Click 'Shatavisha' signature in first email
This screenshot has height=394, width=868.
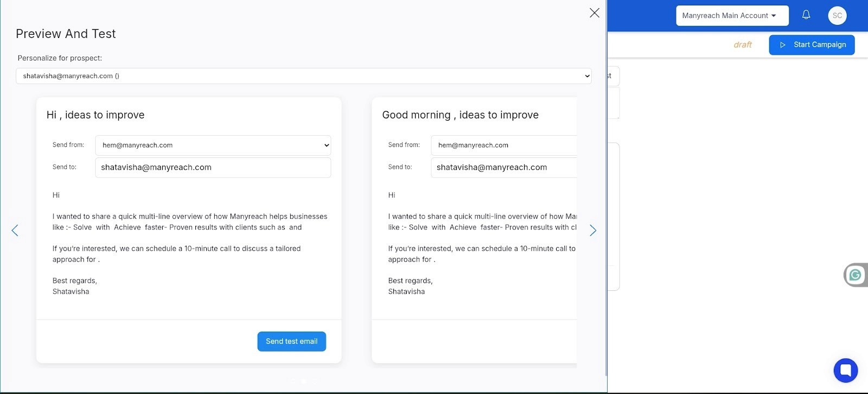point(71,291)
